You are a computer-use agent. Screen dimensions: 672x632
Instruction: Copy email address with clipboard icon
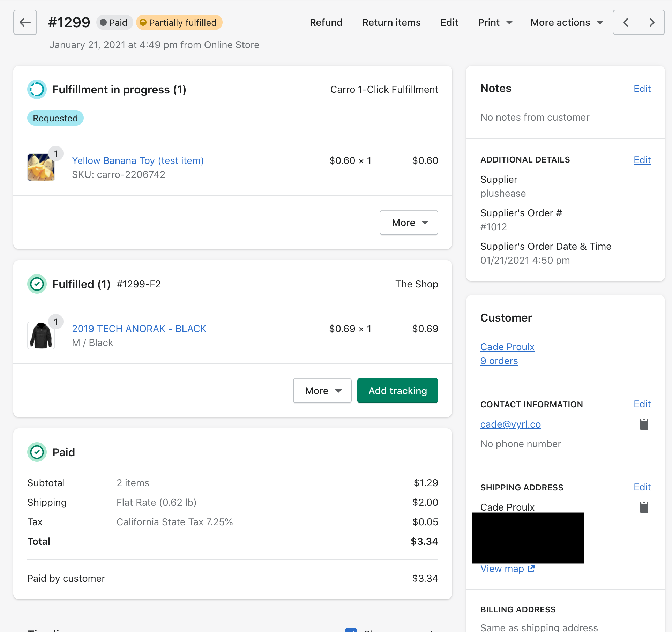pyautogui.click(x=644, y=424)
